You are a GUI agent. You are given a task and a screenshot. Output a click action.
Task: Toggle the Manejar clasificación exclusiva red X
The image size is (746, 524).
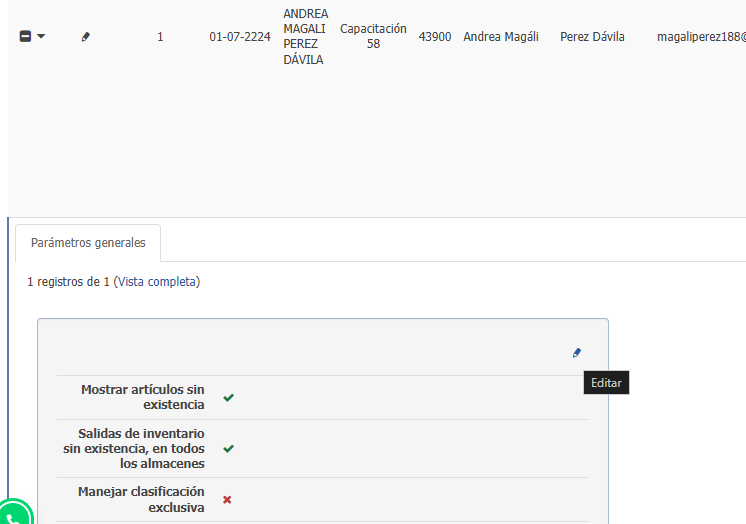(x=227, y=500)
